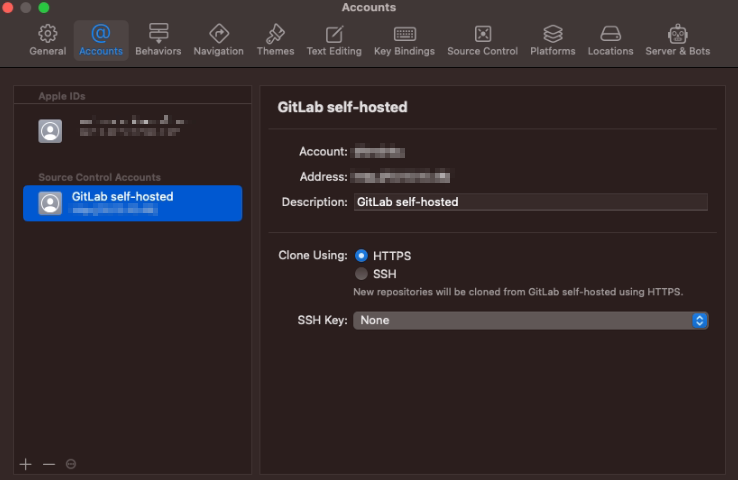Open Server & Bots robot icon
The image size is (738, 480).
(678, 34)
